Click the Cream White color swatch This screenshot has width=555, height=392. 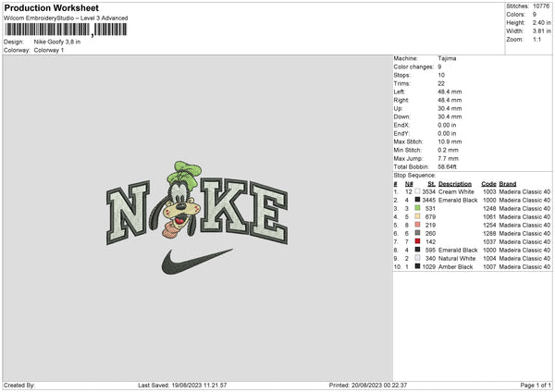click(418, 191)
